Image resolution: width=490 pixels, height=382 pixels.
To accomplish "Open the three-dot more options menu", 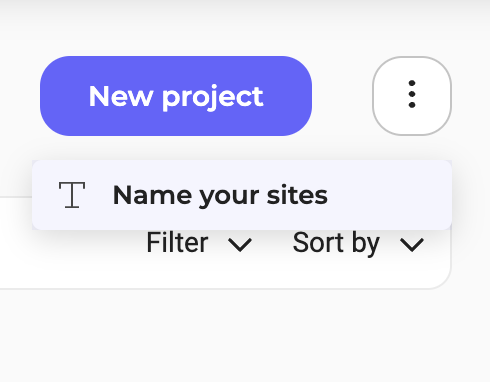I will coord(412,96).
